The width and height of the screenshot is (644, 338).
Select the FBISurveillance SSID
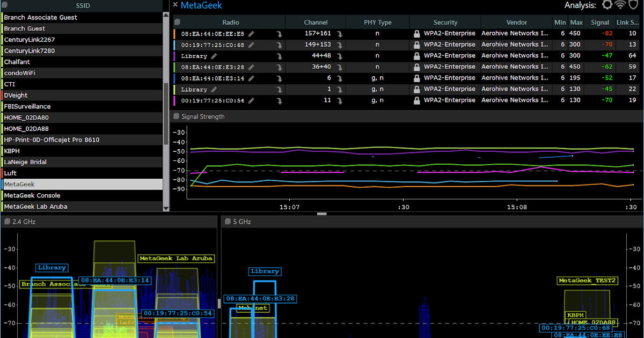coord(82,106)
